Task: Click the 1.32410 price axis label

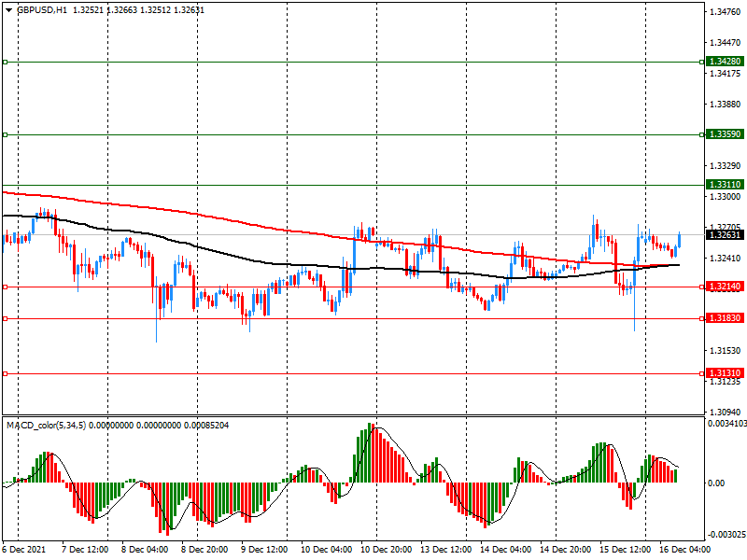Action: point(726,259)
